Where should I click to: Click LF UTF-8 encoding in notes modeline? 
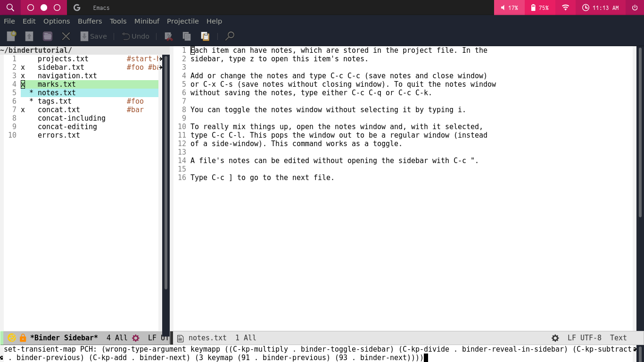point(585,338)
